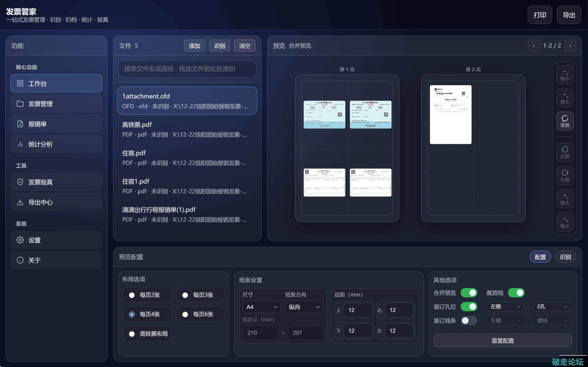Open 导出中心 download icon item

[20, 202]
